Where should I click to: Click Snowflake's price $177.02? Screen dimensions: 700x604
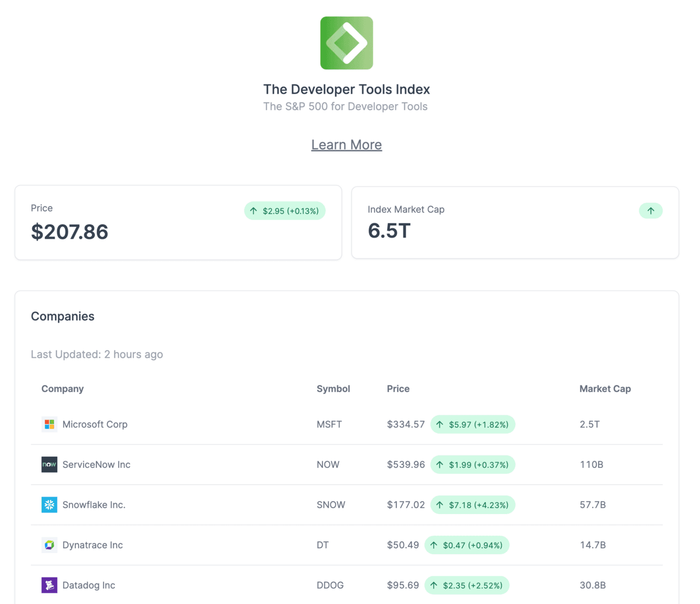tap(406, 505)
